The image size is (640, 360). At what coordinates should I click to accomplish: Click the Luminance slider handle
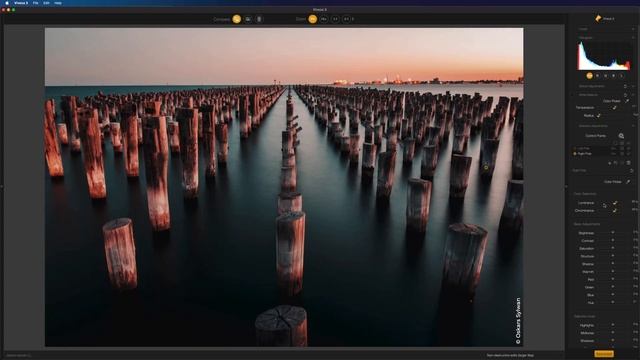point(615,203)
